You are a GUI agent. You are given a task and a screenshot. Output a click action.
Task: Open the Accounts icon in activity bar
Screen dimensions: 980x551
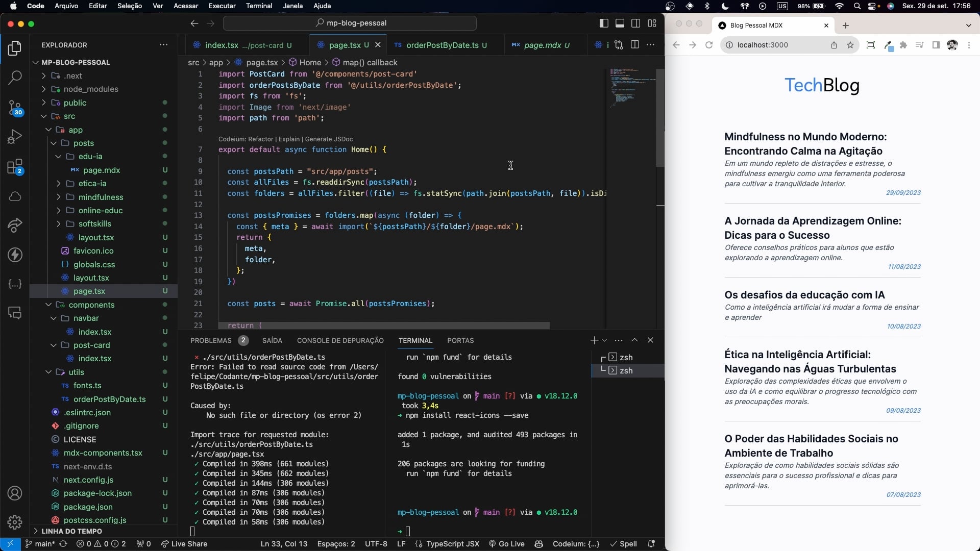pos(15,493)
